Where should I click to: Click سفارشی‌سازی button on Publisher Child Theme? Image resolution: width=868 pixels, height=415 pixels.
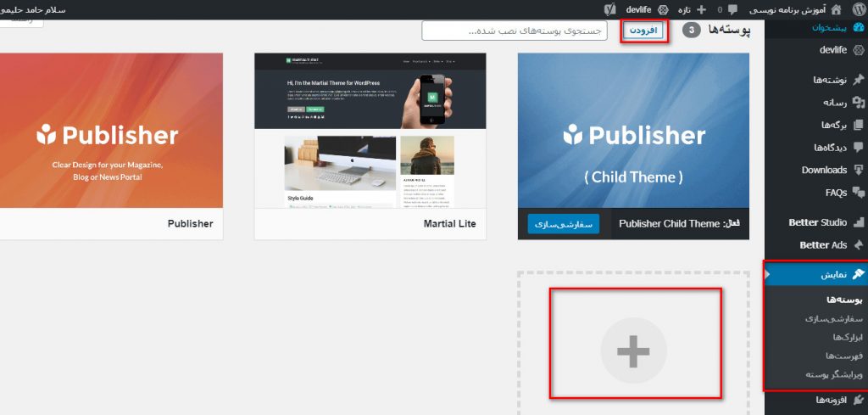[x=563, y=224]
